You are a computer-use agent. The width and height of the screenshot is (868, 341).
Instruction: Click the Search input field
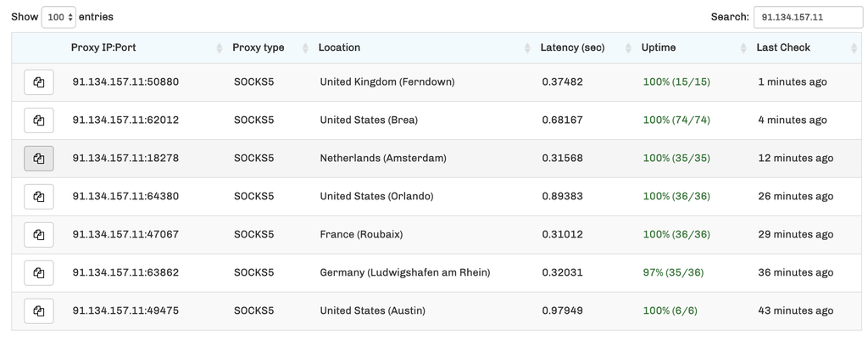point(807,17)
